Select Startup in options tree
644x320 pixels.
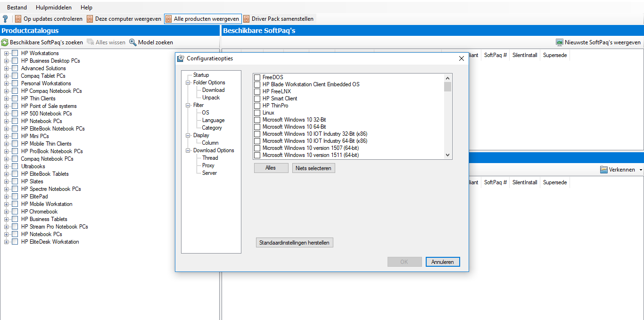[x=201, y=75]
